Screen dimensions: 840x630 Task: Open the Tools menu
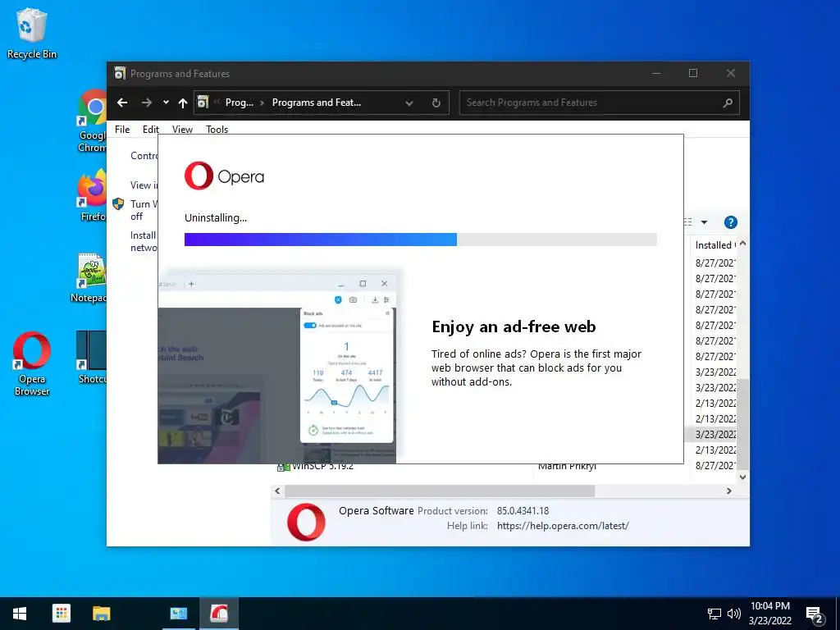[217, 129]
